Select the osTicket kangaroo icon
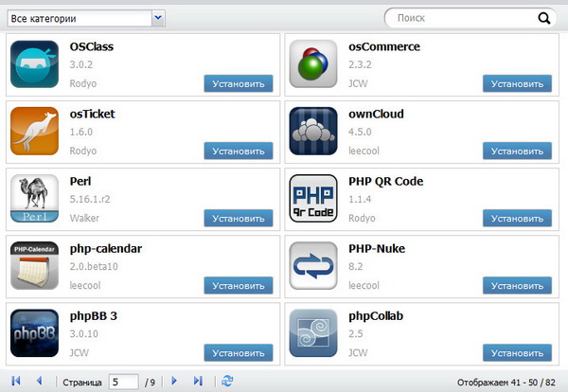 (x=35, y=131)
